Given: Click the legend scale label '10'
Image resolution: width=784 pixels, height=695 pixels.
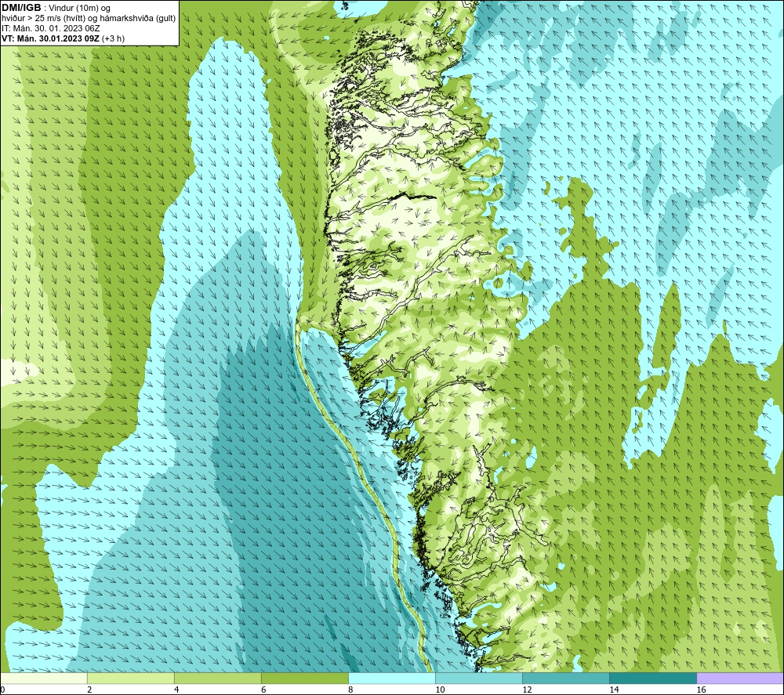Looking at the screenshot, I should 440,690.
